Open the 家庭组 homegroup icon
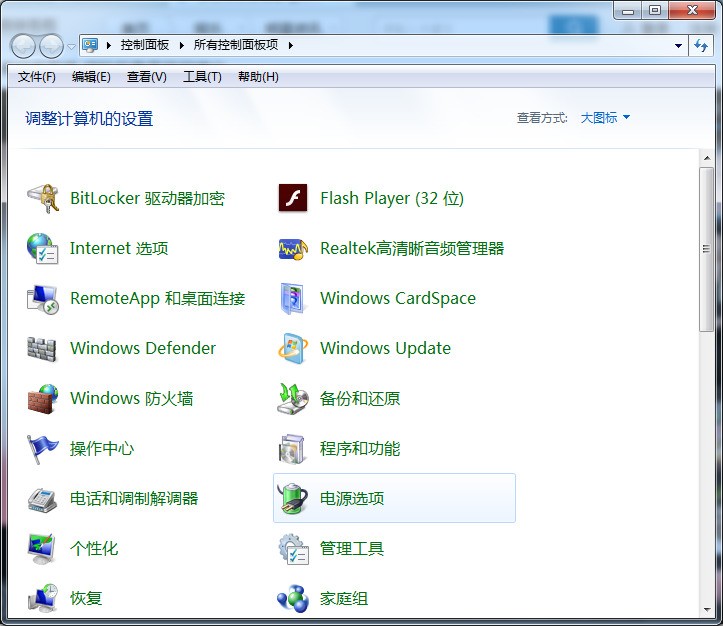 point(293,598)
